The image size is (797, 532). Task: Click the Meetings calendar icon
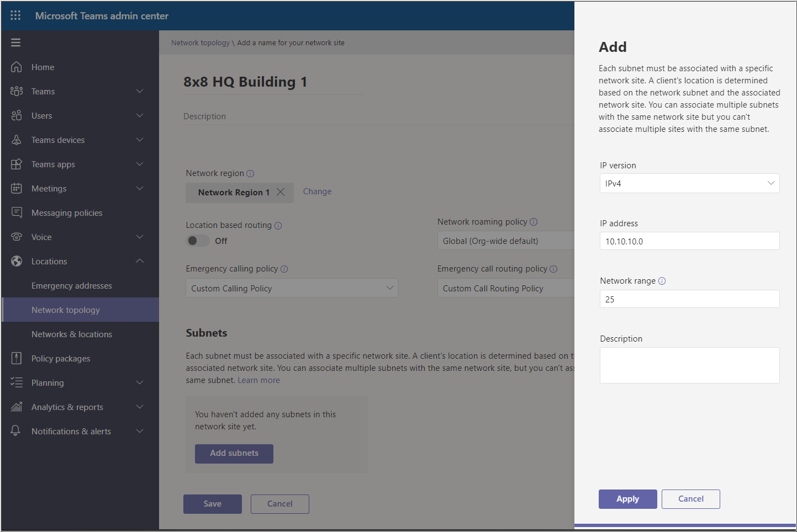tap(17, 188)
